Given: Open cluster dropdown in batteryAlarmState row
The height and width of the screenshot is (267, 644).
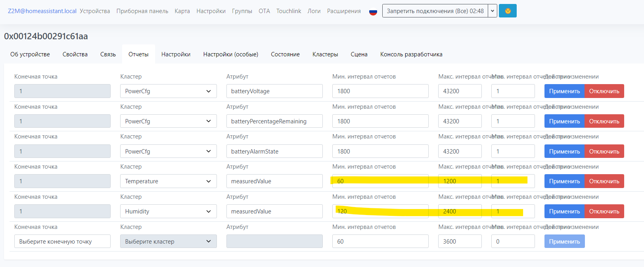Looking at the screenshot, I should [x=169, y=152].
